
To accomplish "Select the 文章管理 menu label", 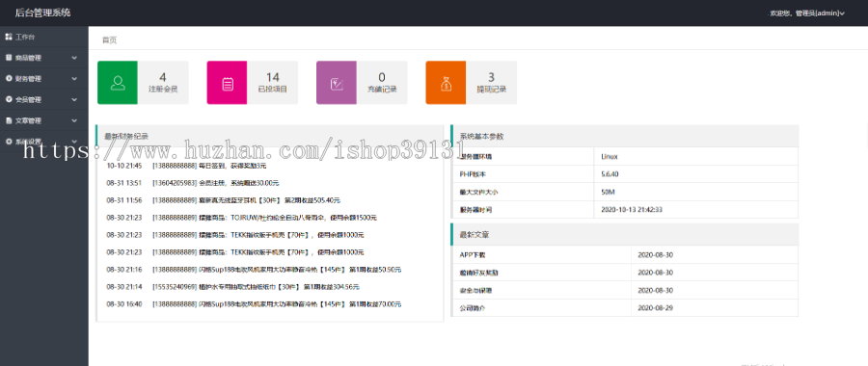I will [28, 120].
